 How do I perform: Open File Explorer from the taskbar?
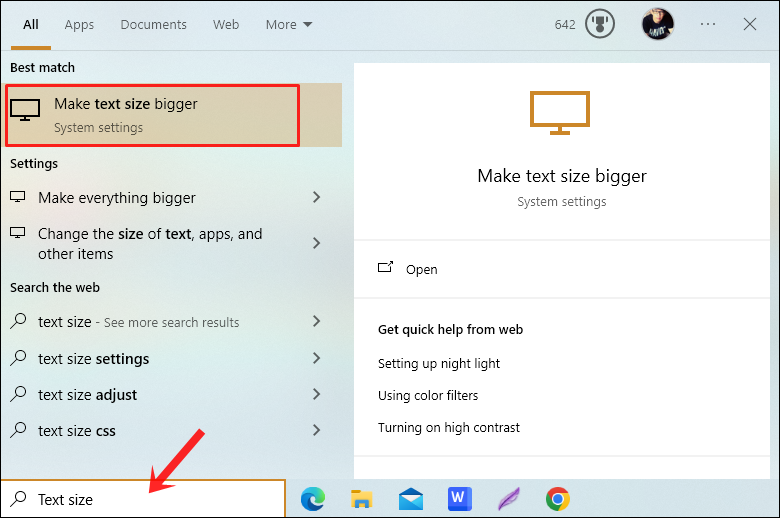point(362,499)
